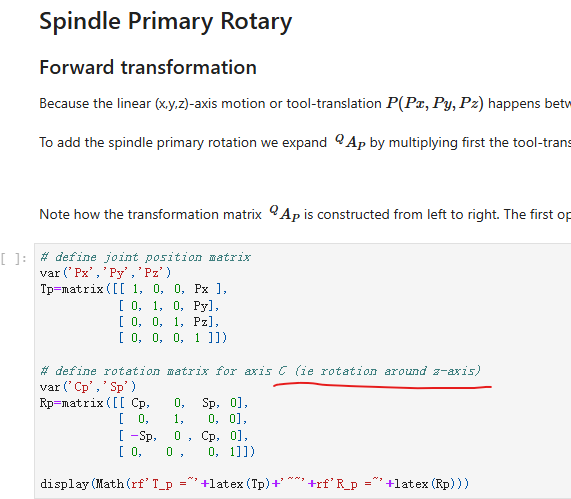This screenshot has width=571, height=499.
Task: Click the 'Tp=matrix' code line
Action: click(x=134, y=289)
